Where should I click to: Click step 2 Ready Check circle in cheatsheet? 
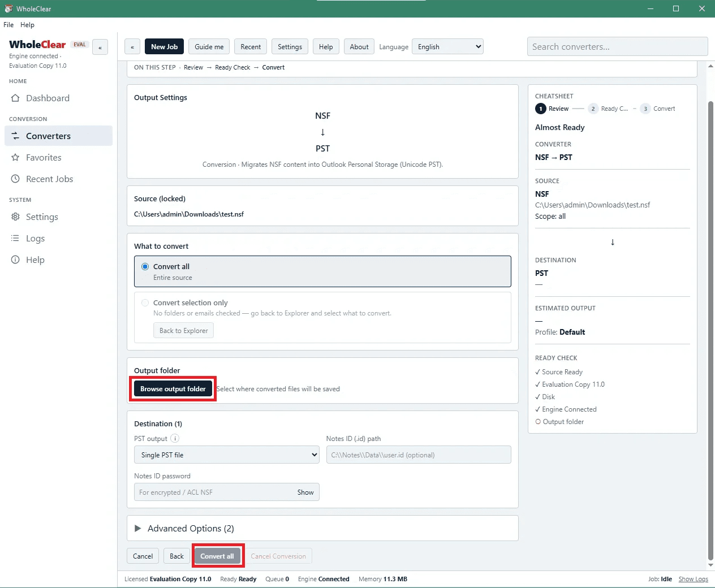coord(593,109)
